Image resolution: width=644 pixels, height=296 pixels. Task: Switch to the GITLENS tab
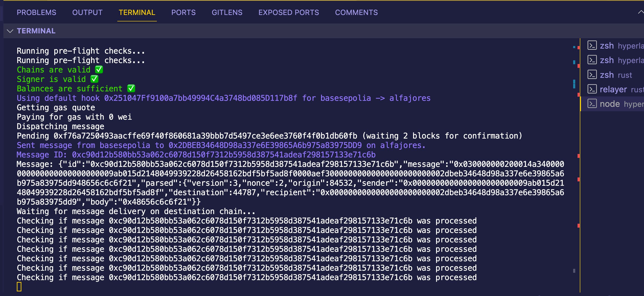point(227,12)
